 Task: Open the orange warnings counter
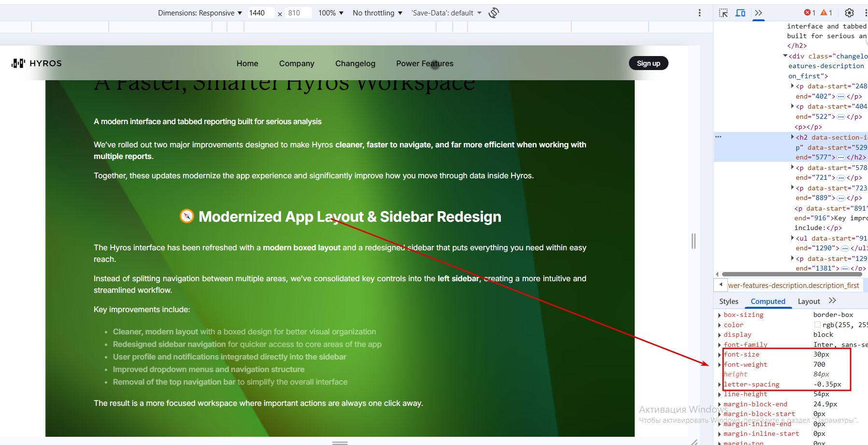pos(826,13)
